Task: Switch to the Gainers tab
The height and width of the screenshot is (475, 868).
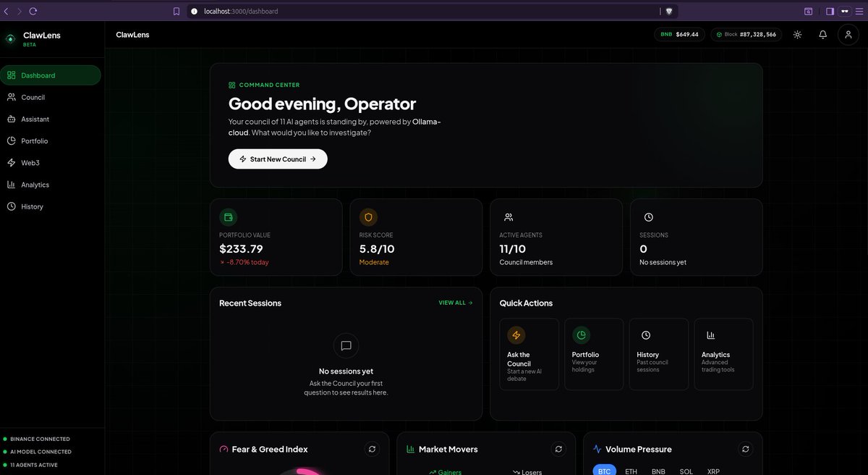Action: 445,472
